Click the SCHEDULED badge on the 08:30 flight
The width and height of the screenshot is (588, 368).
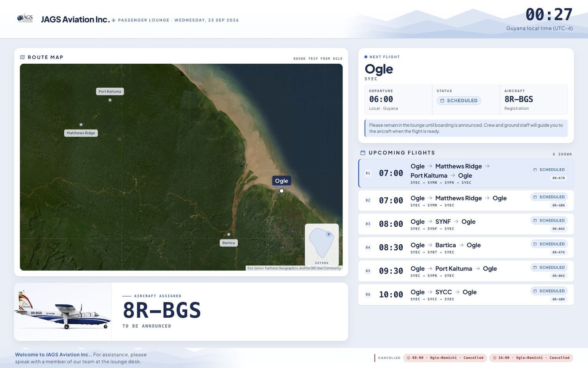(549, 244)
